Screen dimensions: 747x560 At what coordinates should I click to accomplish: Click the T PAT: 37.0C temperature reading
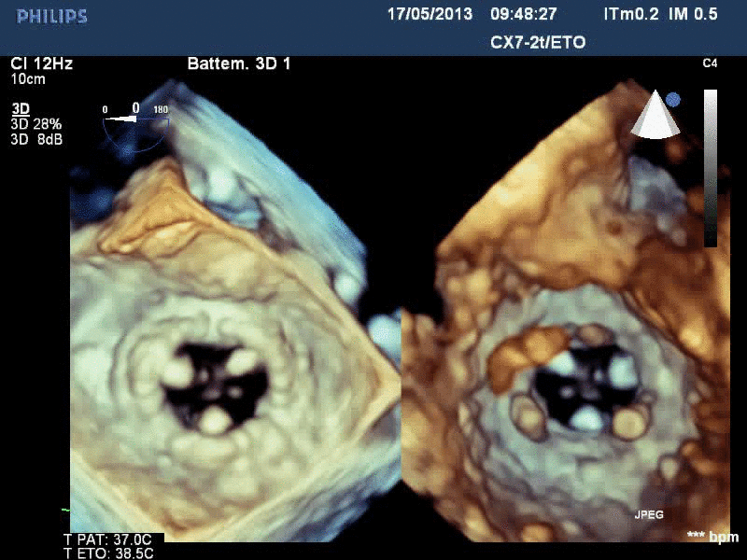[107, 539]
